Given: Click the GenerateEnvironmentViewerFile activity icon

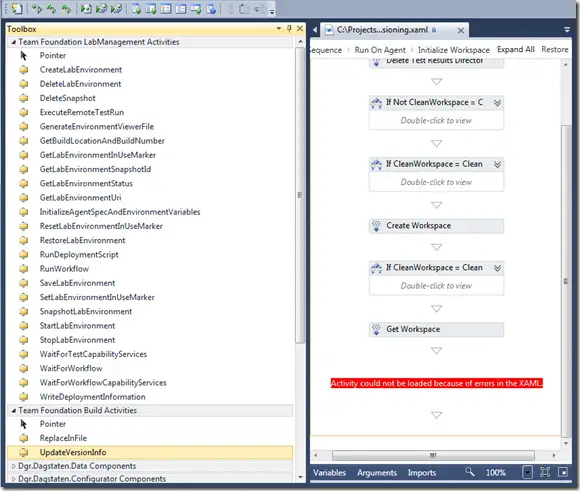Looking at the screenshot, I should (24, 127).
